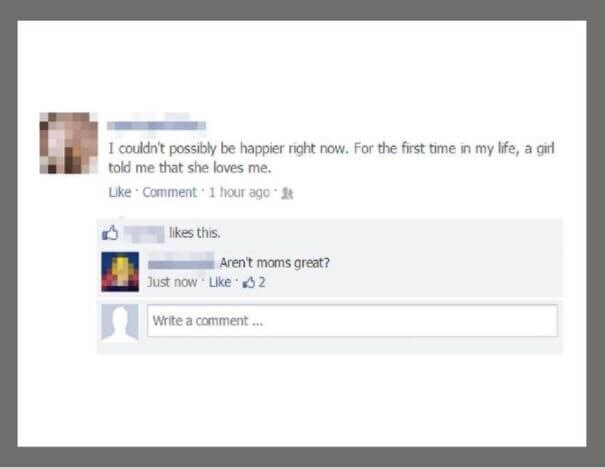Click the 'Aren't moms great?' comment text
This screenshot has height=469, width=605.
point(274,263)
